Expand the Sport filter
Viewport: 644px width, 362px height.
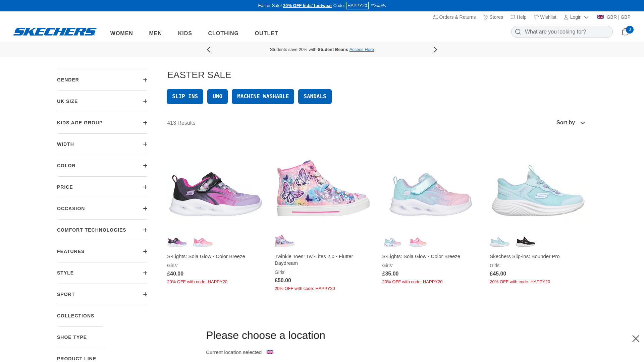click(x=102, y=294)
